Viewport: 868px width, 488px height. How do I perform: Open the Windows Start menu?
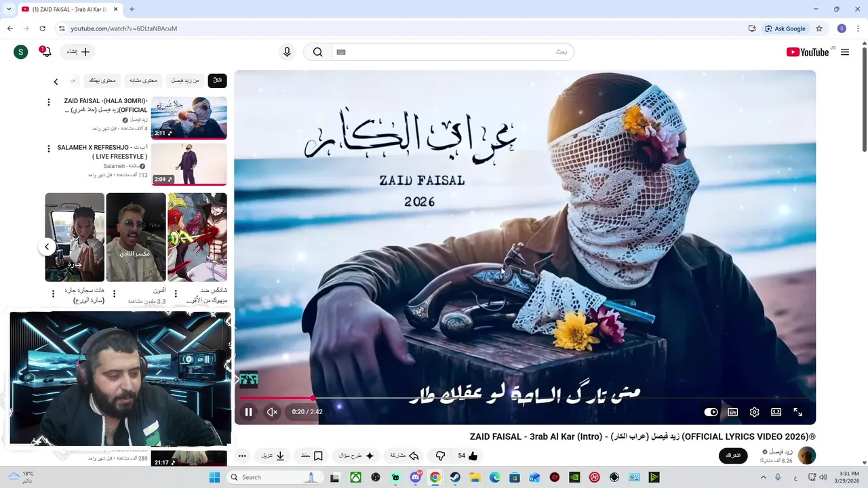coord(214,477)
